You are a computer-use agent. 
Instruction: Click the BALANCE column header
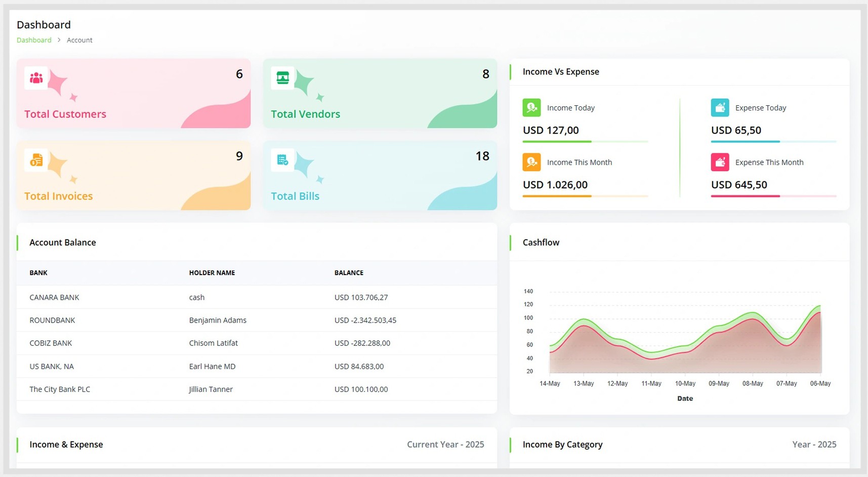(x=349, y=273)
